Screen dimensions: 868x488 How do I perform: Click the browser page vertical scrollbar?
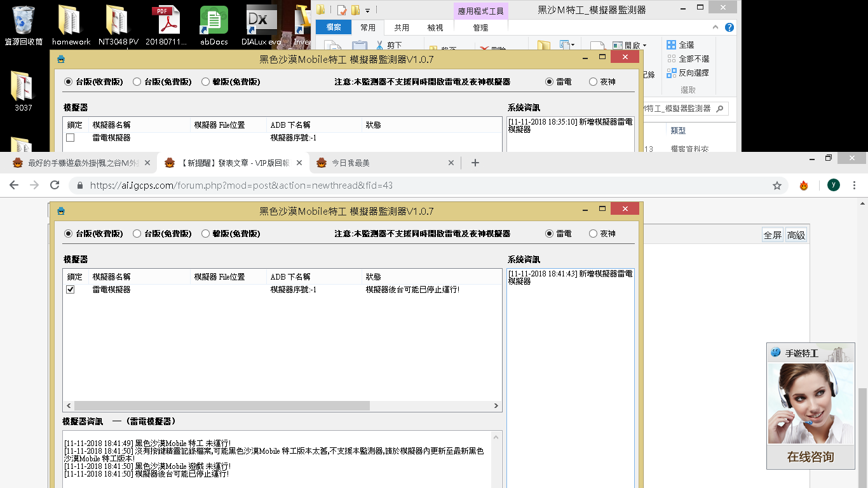[x=862, y=438]
